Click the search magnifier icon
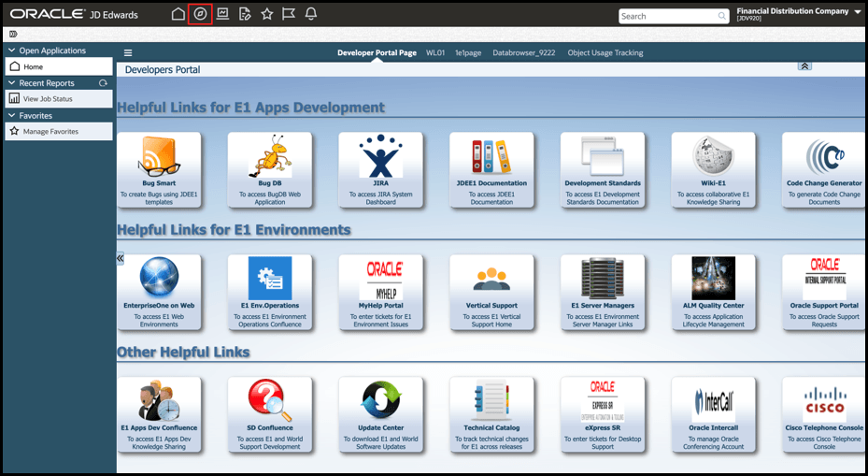Viewport: 868px width, 476px height. (x=722, y=16)
